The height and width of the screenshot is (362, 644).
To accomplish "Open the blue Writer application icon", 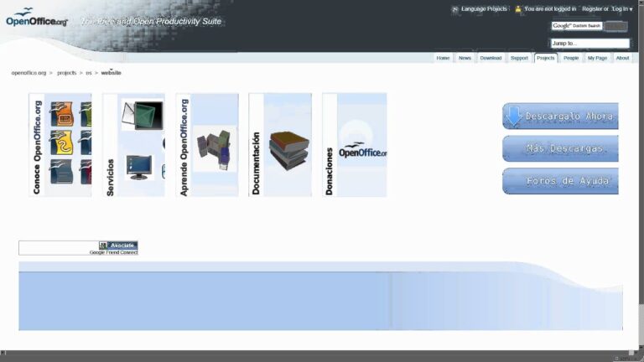I will tap(61, 171).
